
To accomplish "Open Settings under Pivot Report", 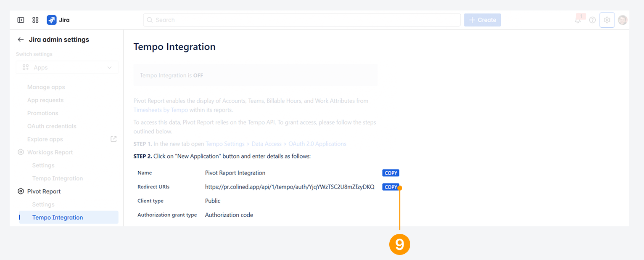I will (43, 204).
